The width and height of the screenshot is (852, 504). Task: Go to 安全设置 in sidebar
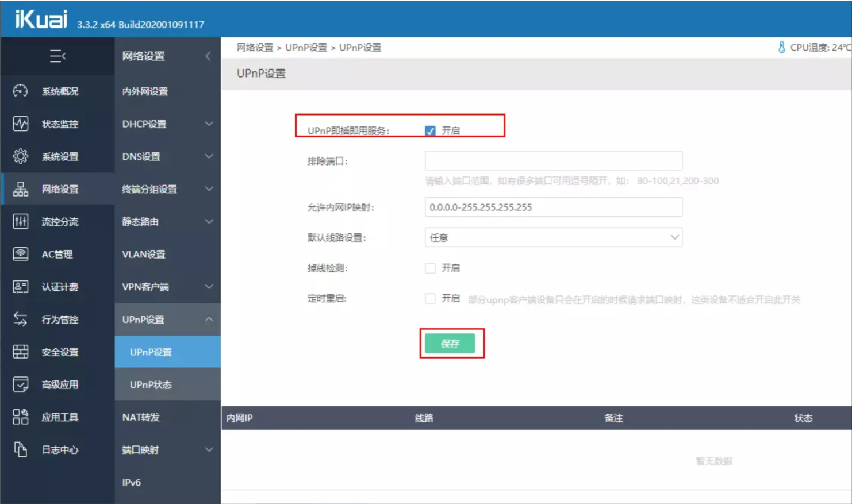[60, 352]
